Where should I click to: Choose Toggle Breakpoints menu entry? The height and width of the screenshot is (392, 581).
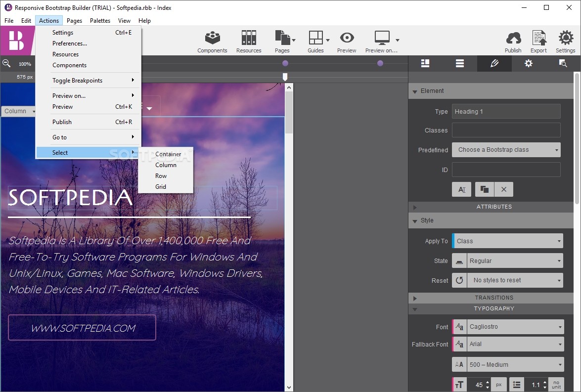coord(89,81)
